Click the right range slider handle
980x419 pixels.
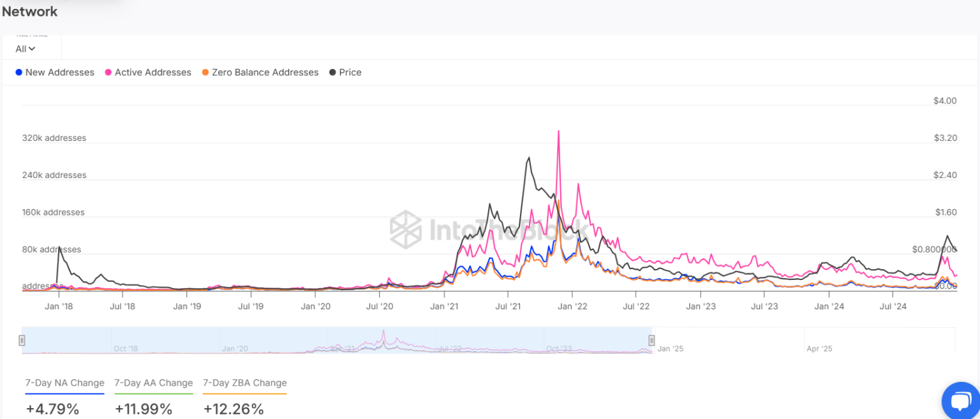tap(651, 341)
